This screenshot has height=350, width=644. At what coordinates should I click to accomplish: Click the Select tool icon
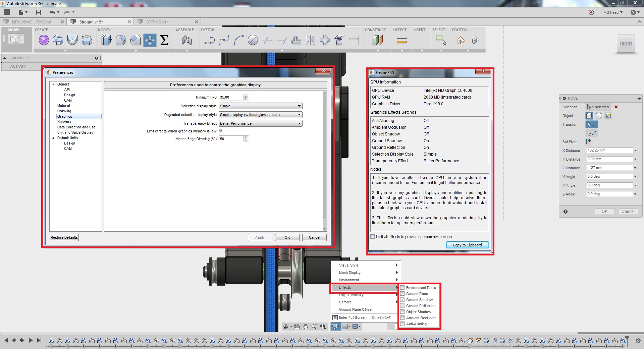[x=441, y=40]
